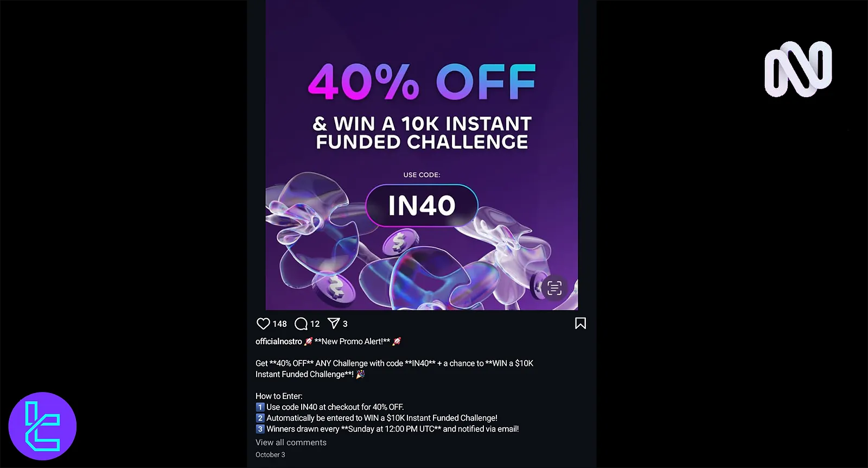Click the WIN A 10K INSTANT text
The height and width of the screenshot is (468, 868).
point(422,124)
